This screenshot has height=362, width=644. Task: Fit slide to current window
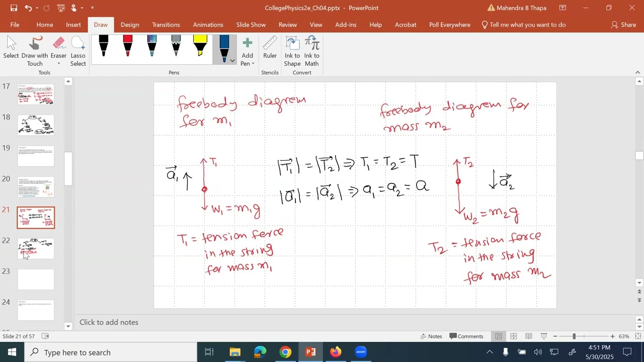point(638,336)
